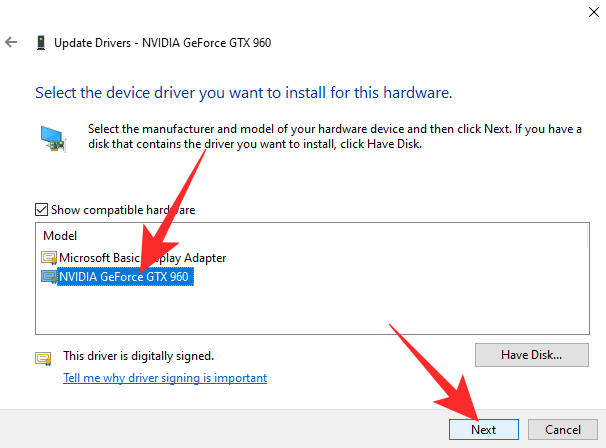
Task: Open the Have Disk dialog
Action: (x=531, y=355)
